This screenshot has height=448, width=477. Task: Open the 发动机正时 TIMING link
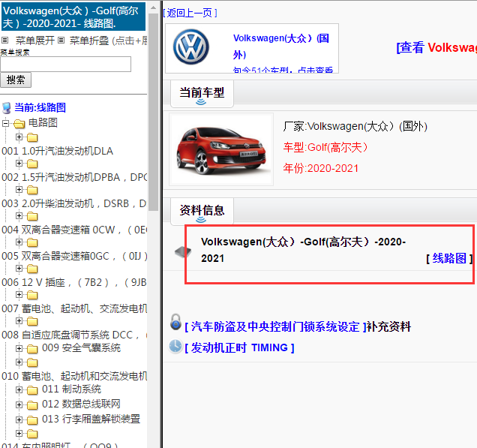[239, 347]
